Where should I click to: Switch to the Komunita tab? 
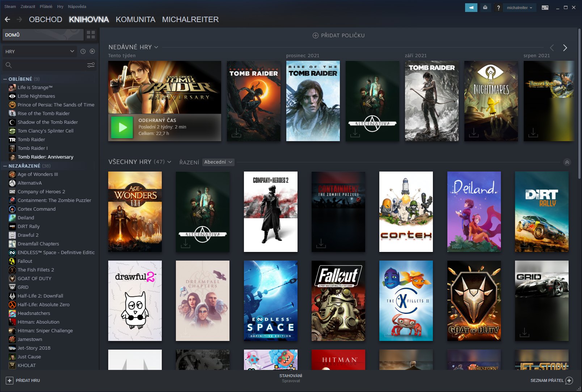pos(135,20)
